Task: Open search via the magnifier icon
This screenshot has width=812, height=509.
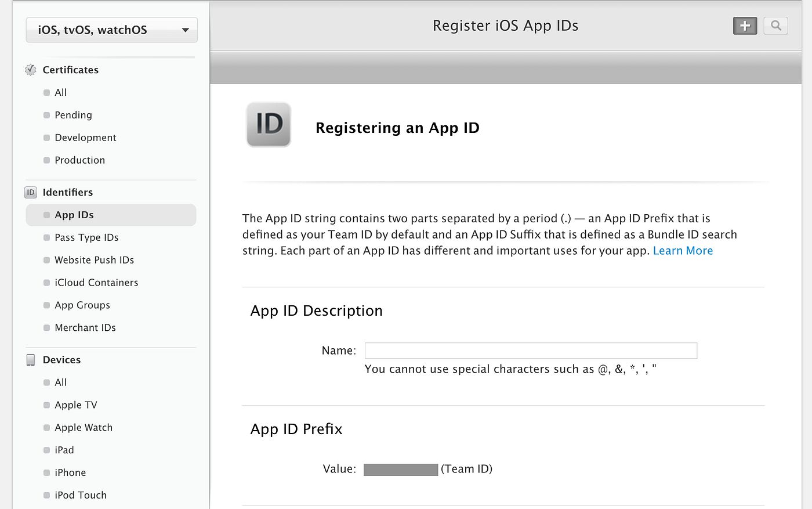Action: coord(775,26)
